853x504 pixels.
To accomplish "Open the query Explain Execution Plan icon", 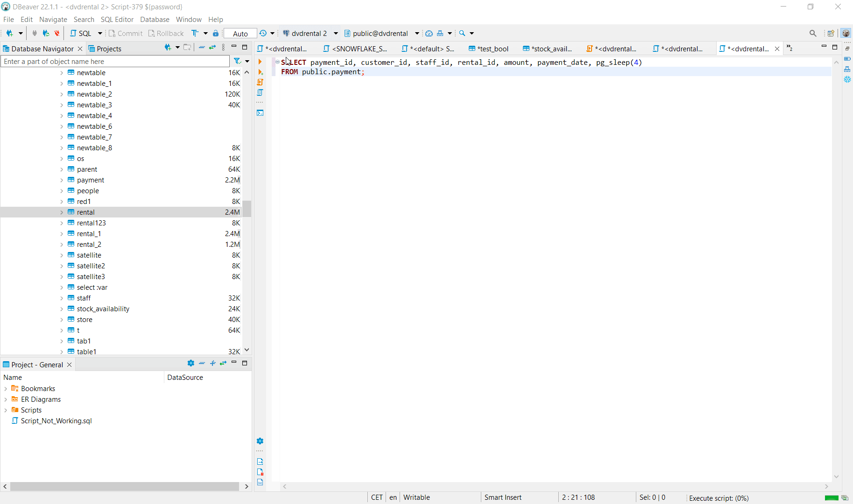I will [260, 92].
